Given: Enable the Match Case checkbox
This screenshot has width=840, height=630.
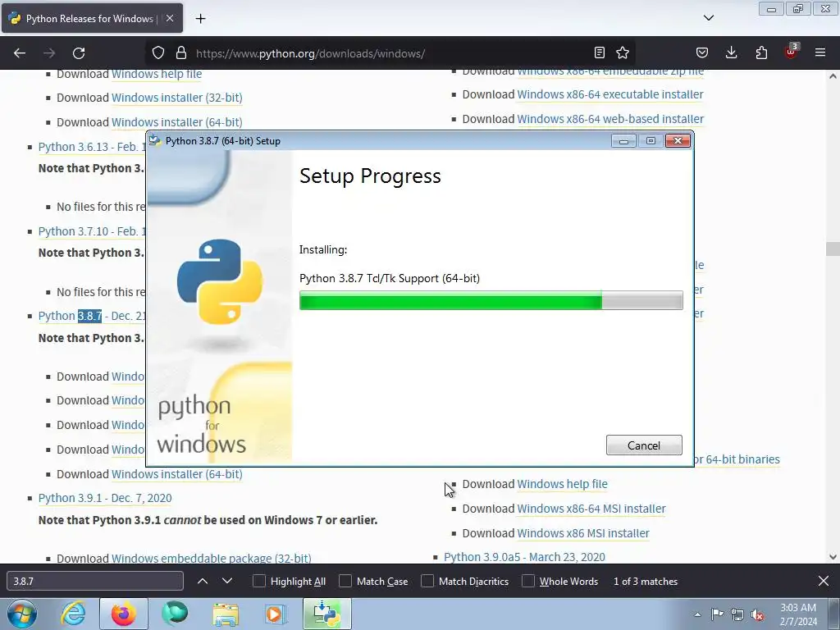Looking at the screenshot, I should (x=345, y=582).
